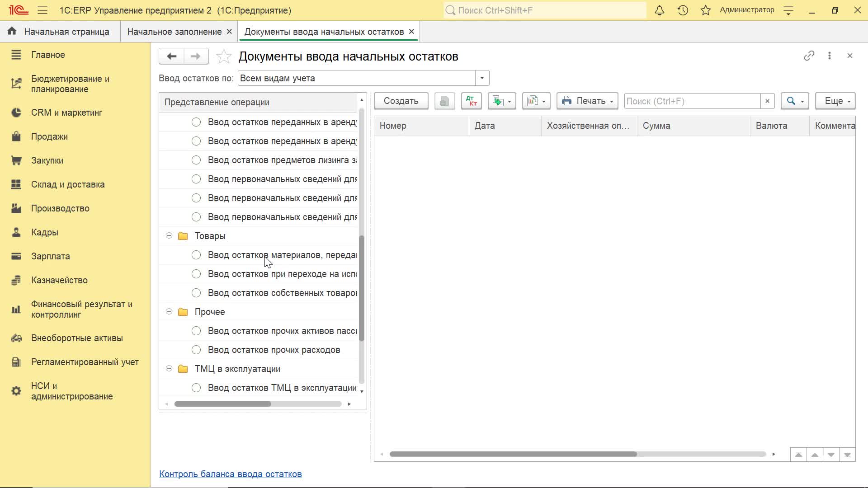Switch to Начальное заполнение tab

click(175, 32)
